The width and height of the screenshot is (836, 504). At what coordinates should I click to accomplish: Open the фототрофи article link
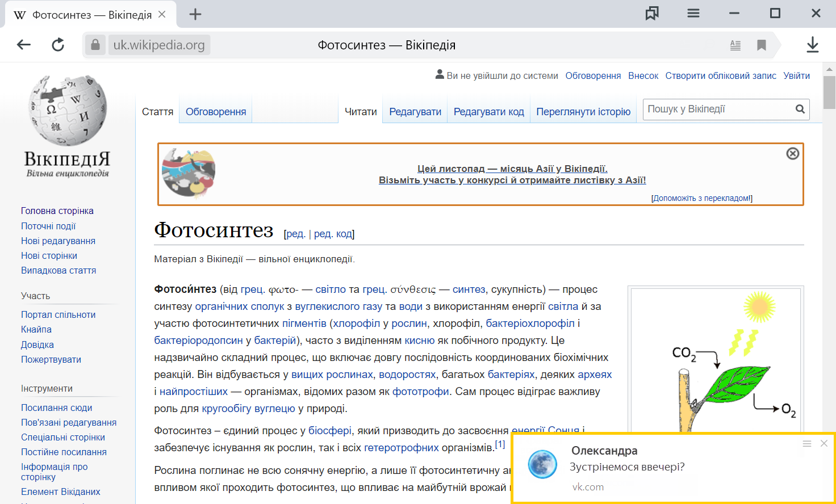(420, 391)
